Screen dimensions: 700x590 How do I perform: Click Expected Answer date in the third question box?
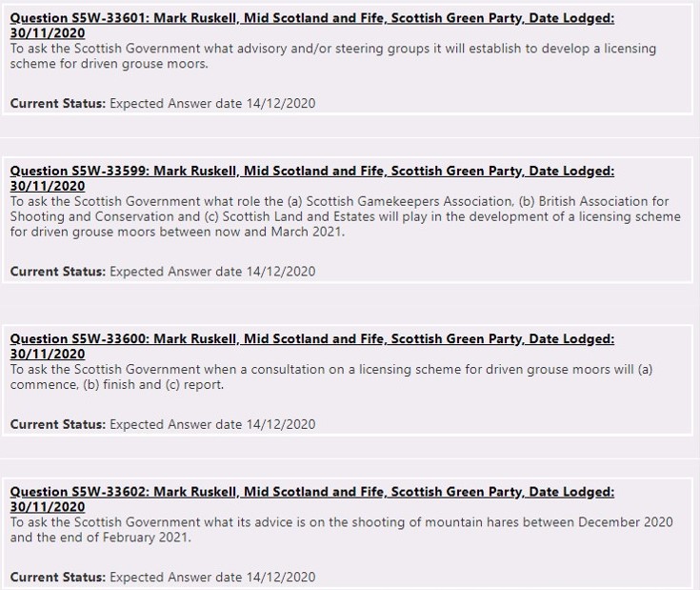click(x=212, y=423)
